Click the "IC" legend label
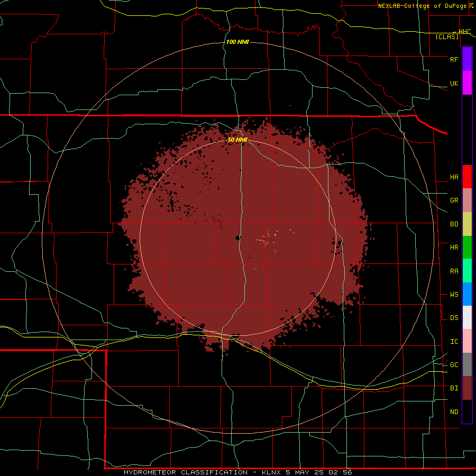This screenshot has width=476, height=476. pyautogui.click(x=454, y=342)
